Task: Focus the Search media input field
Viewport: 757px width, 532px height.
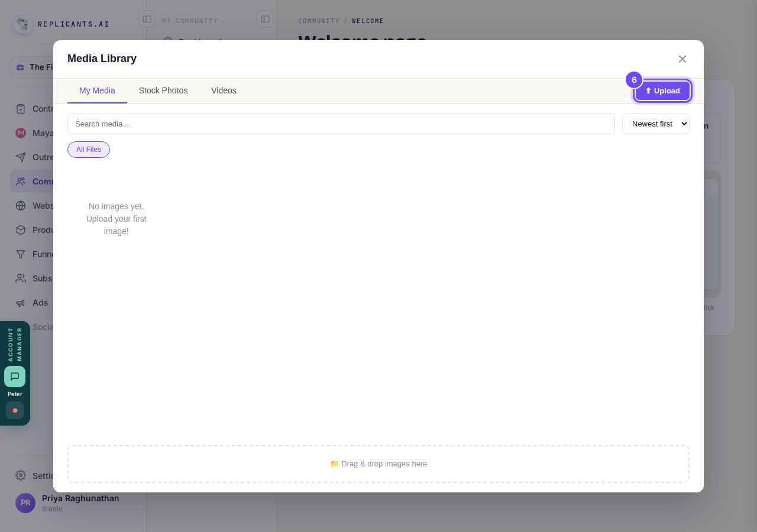Action: coord(341,124)
